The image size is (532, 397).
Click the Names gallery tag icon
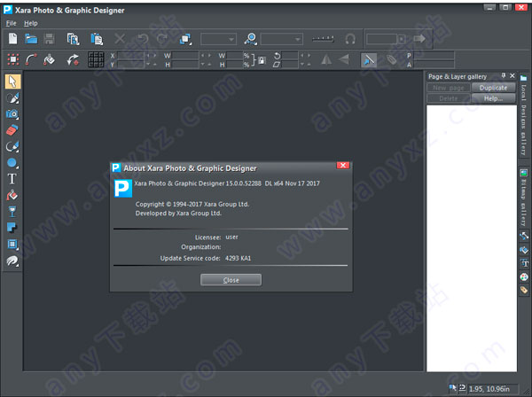pos(524,290)
